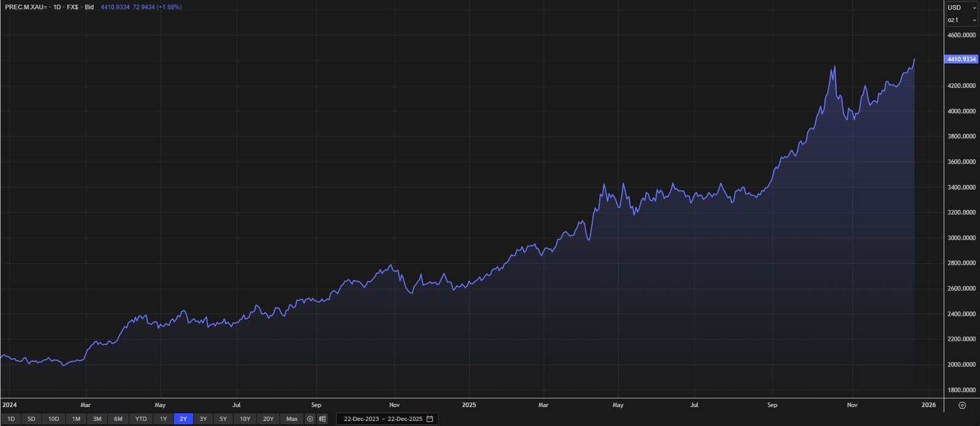Click the PREC.M.XAU= symbol title
Viewport: 980px width, 426px height.
point(26,7)
